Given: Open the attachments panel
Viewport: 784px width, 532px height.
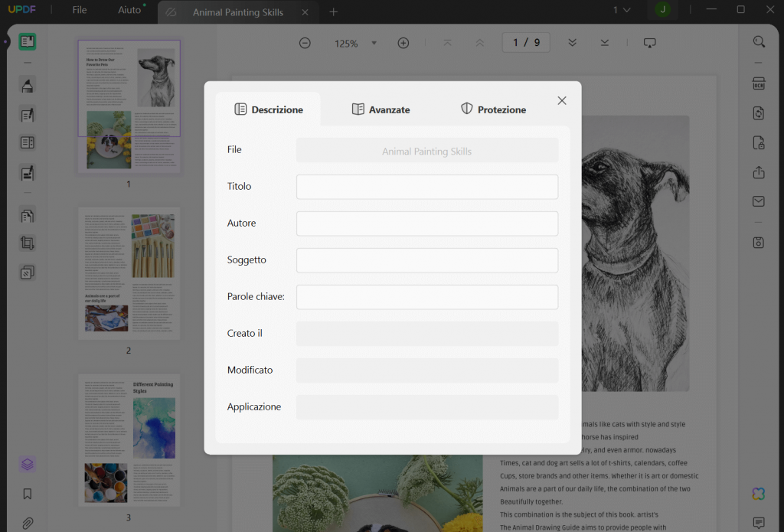Looking at the screenshot, I should [x=28, y=523].
